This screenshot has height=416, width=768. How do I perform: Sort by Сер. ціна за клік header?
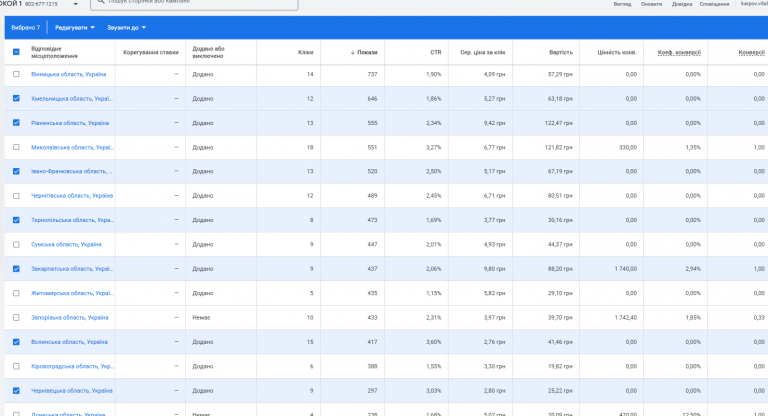pyautogui.click(x=482, y=52)
